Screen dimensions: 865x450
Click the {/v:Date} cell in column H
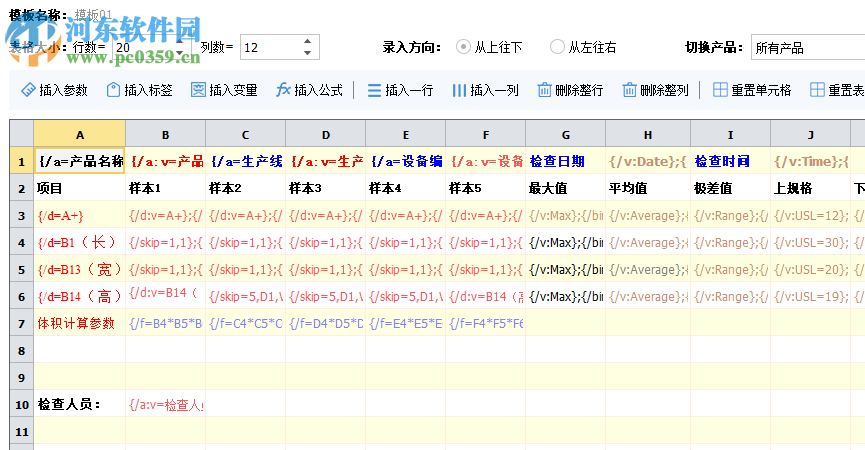coord(648,161)
